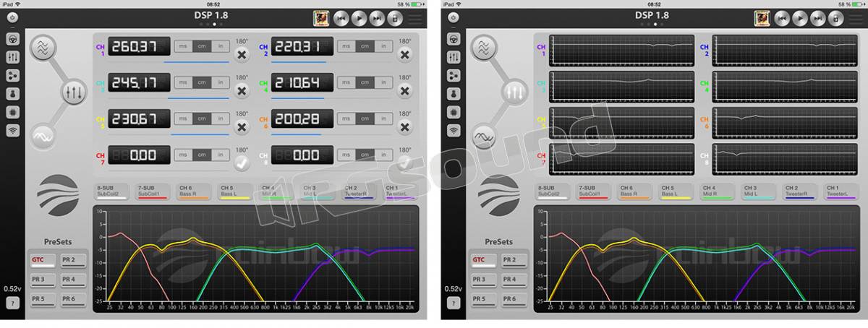868x328 pixels.
Task: Select the round faders button in left screen
Action: click(x=74, y=92)
